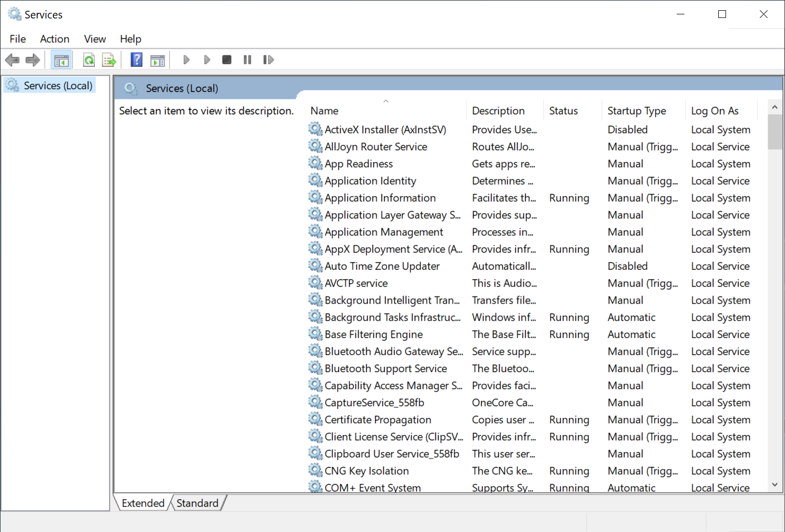Click the Export List toolbar icon
The height and width of the screenshot is (532, 785).
[109, 60]
